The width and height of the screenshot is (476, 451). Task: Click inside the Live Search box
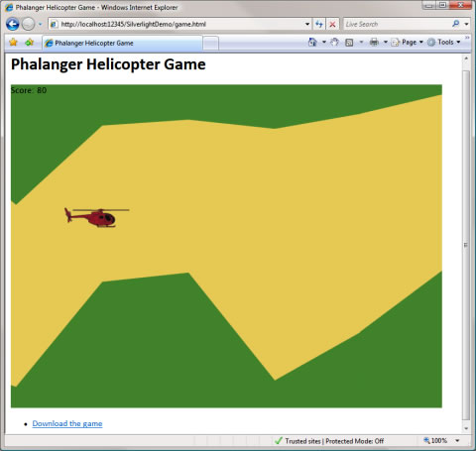pos(397,24)
